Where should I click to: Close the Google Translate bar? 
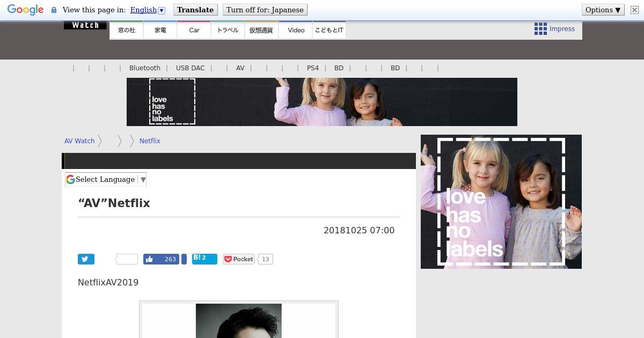[x=634, y=10]
